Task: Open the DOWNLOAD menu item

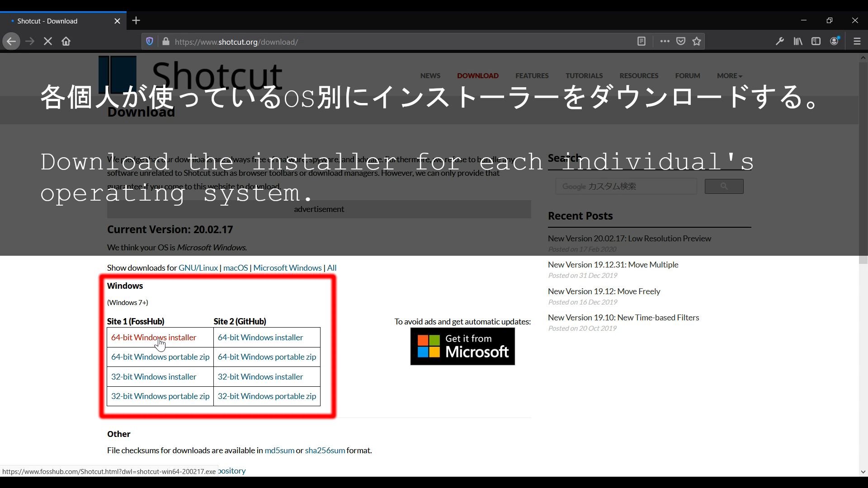Action: pyautogui.click(x=477, y=76)
